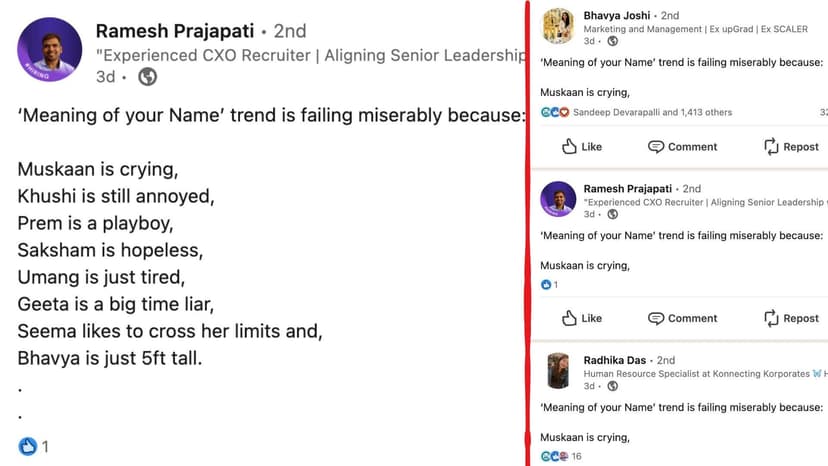The width and height of the screenshot is (828, 466).
Task: Comment on Bhavya Joshi's post
Action: pos(682,146)
